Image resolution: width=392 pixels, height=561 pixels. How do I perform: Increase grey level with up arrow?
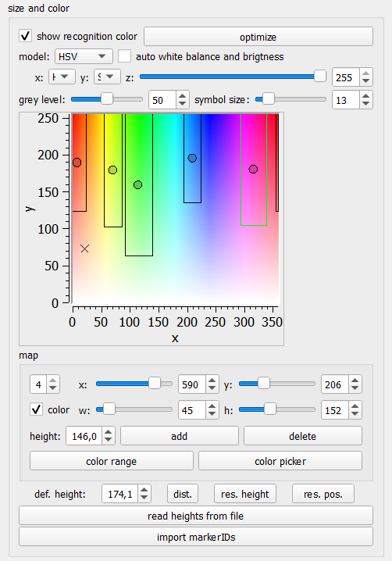(x=183, y=96)
